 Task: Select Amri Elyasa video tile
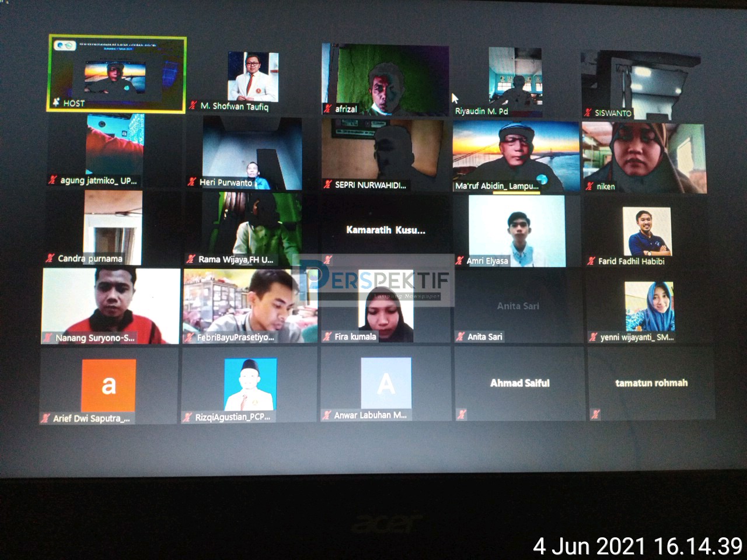517,231
